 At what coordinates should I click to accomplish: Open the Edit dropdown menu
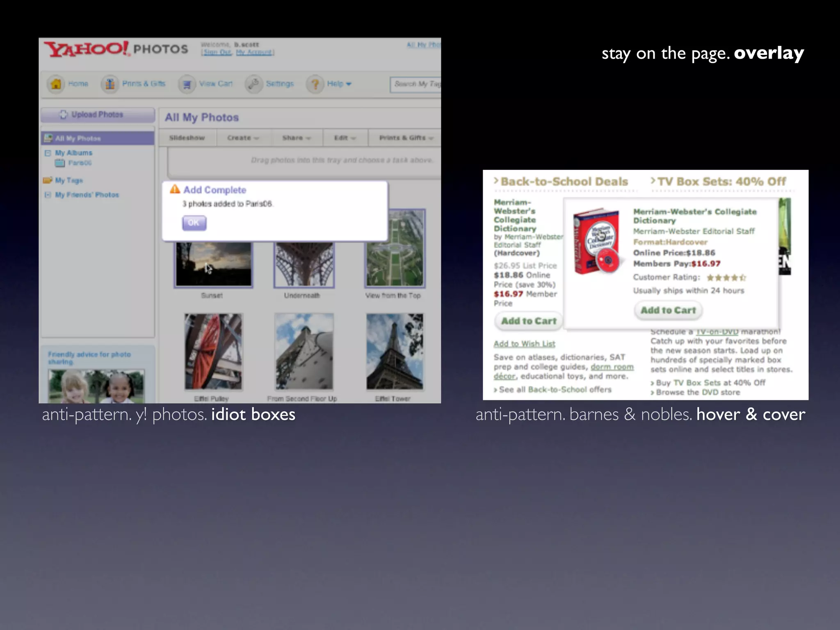[x=345, y=138]
